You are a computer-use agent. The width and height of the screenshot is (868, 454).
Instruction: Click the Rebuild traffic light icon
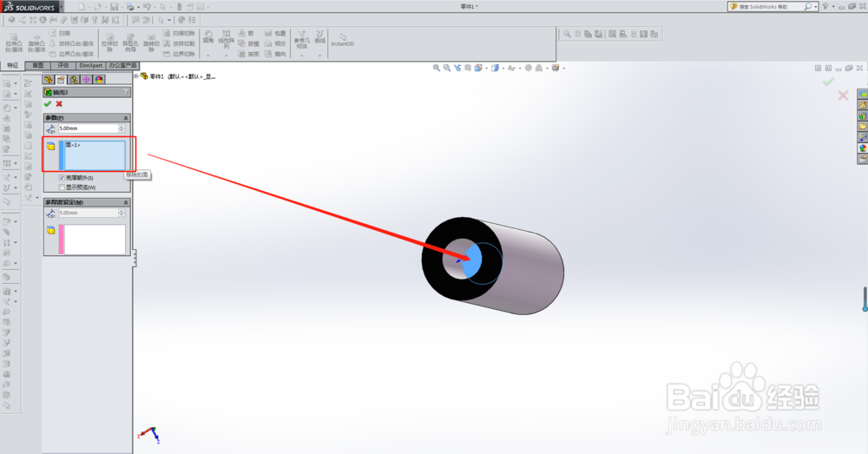pos(179,7)
